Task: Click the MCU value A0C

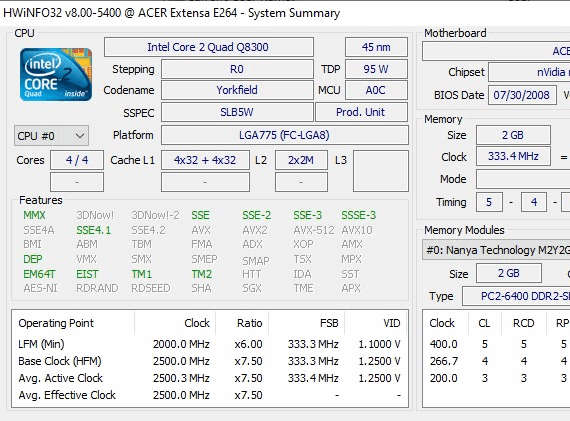Action: click(376, 90)
